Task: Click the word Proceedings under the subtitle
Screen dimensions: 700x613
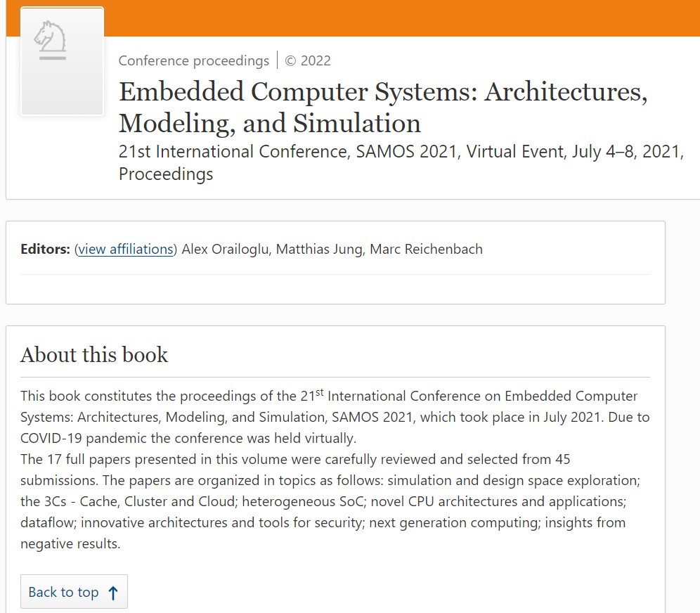Action: click(166, 174)
